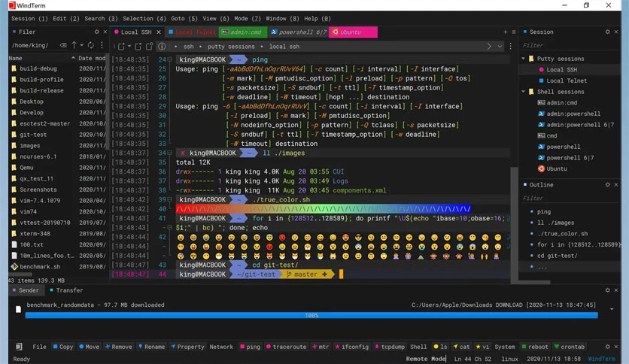Click Remote Mode in status bar
The height and width of the screenshot is (364, 629).
click(426, 359)
